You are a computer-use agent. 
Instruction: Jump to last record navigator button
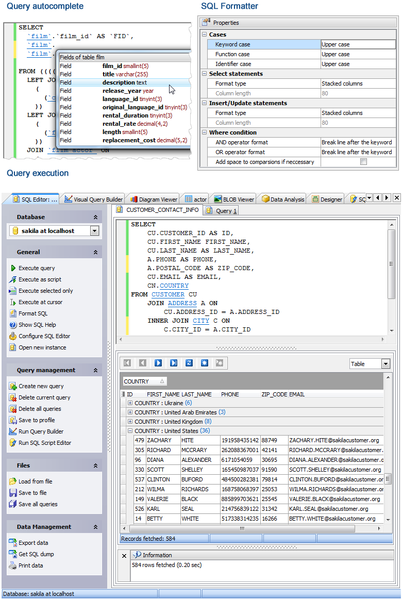click(x=174, y=363)
